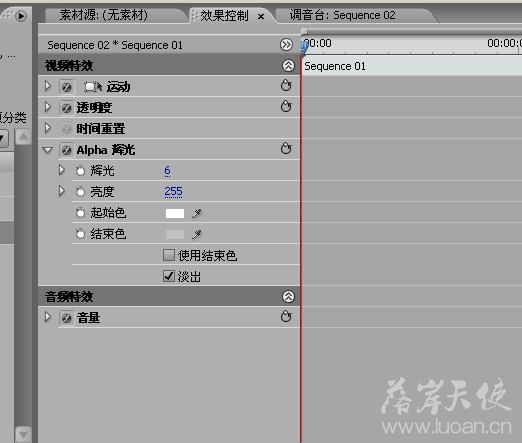Expand the 时间重置 properties

pos(48,128)
